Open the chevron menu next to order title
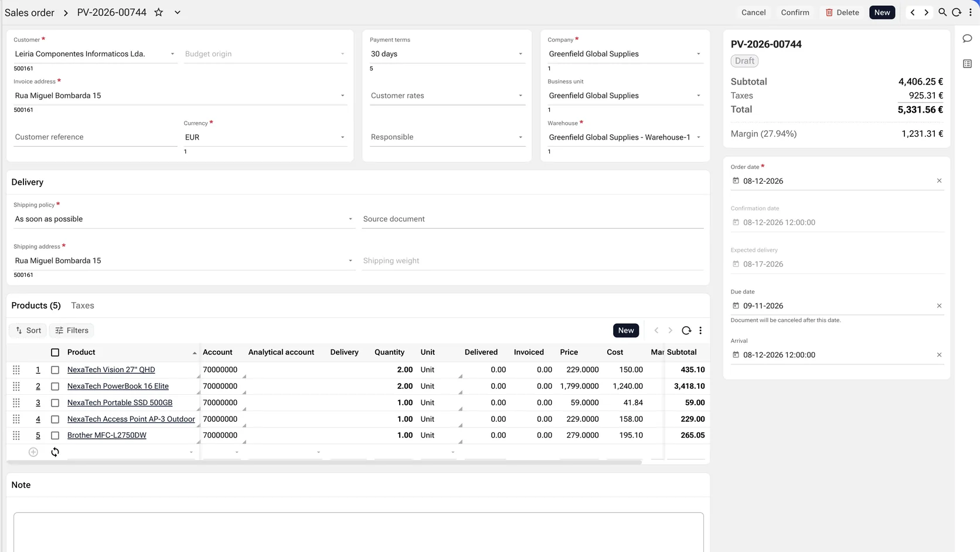Screen dimensions: 980x552 coord(178,12)
